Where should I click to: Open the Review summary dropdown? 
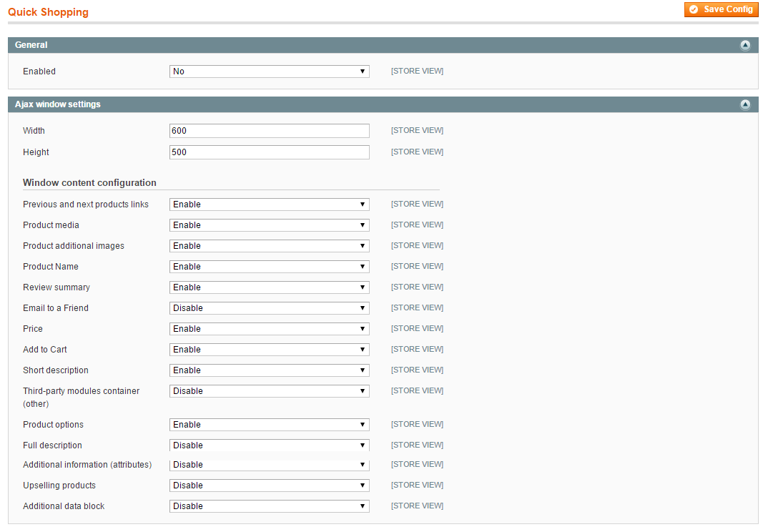270,287
